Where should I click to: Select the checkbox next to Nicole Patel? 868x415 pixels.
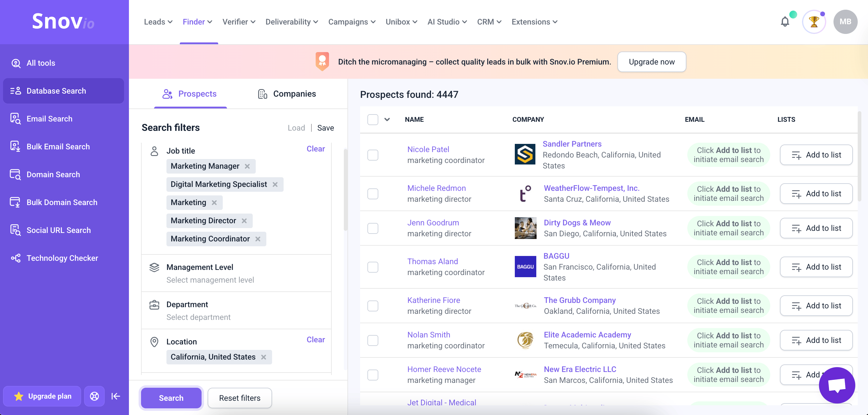(373, 155)
